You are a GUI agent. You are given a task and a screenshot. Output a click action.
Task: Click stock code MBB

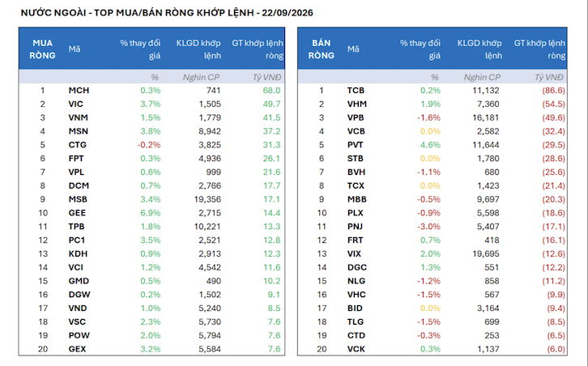[x=356, y=199]
